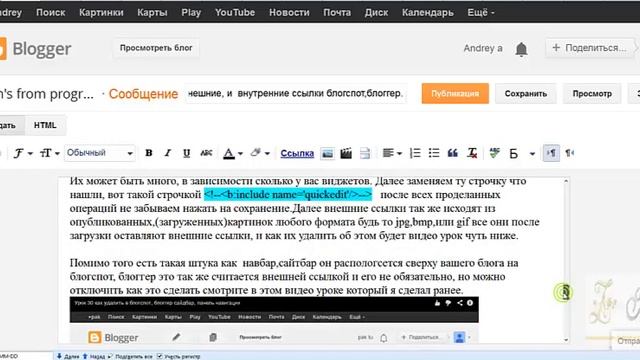This screenshot has height=360, width=640.
Task: Click the share icon in embedded video
Action: pyautogui.click(x=460, y=303)
